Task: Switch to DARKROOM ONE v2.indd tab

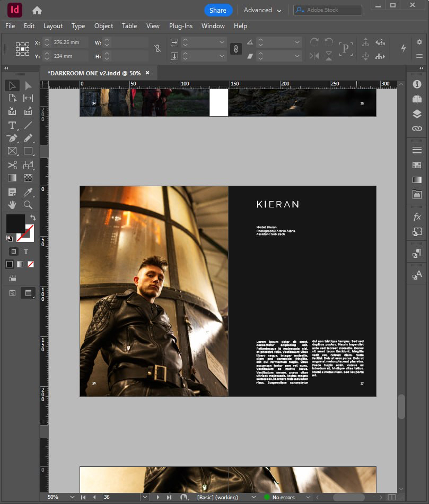Action: pos(94,73)
